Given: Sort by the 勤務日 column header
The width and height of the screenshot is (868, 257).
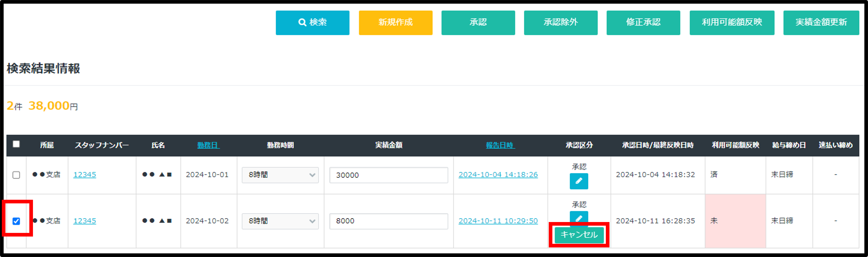Looking at the screenshot, I should coord(208,145).
